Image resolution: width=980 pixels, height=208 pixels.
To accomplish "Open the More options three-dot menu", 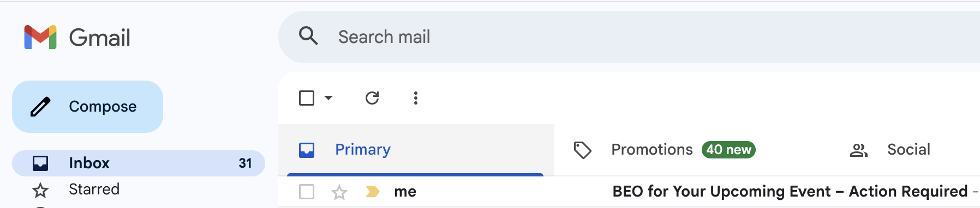I will 416,98.
